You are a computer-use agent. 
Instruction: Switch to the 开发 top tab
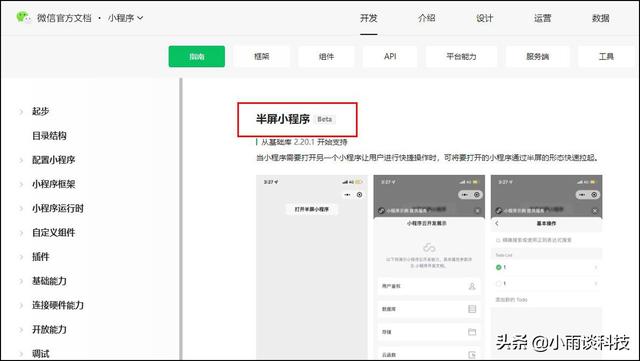point(369,18)
